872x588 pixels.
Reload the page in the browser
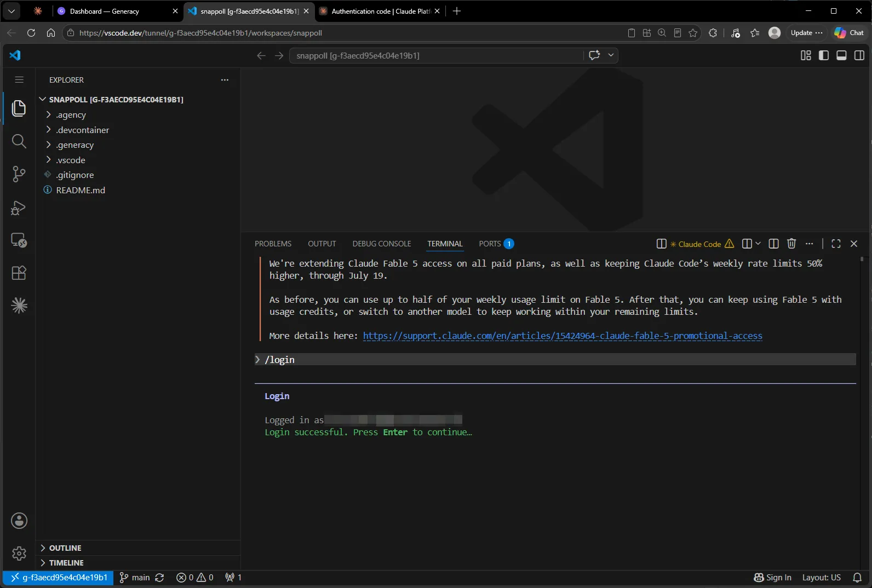31,33
